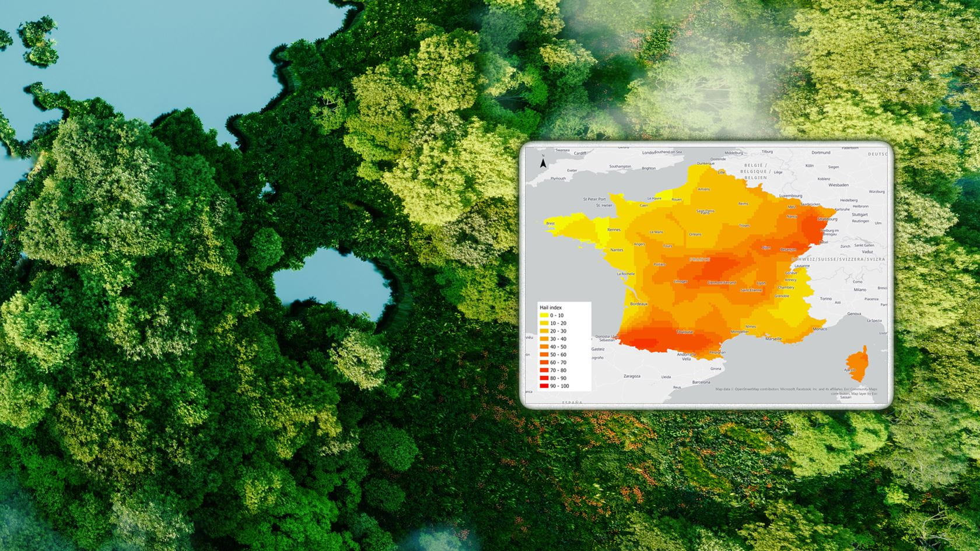The width and height of the screenshot is (980, 551).
Task: Select the Paris label on the map
Action: click(705, 213)
